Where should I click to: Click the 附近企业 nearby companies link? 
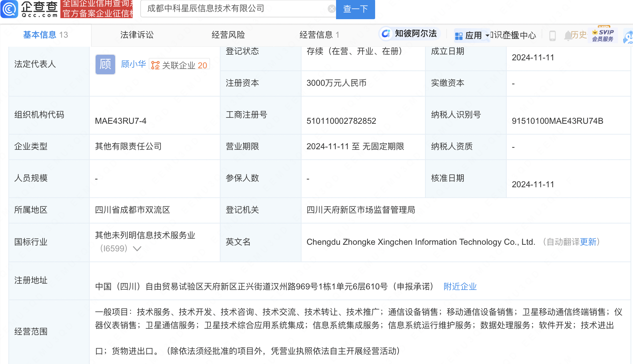pyautogui.click(x=460, y=287)
